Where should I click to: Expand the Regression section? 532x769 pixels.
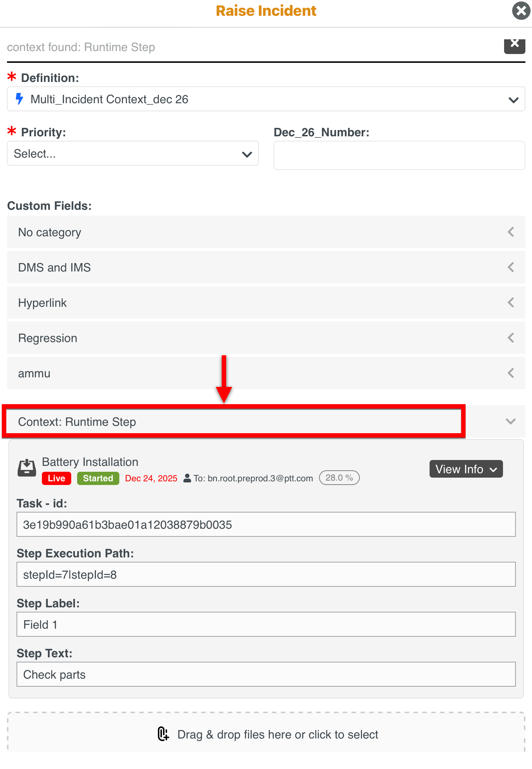510,338
